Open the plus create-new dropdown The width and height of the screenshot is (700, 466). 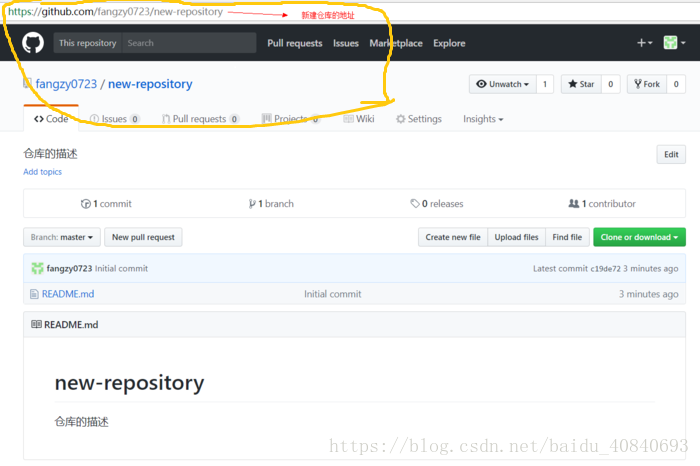pyautogui.click(x=644, y=43)
